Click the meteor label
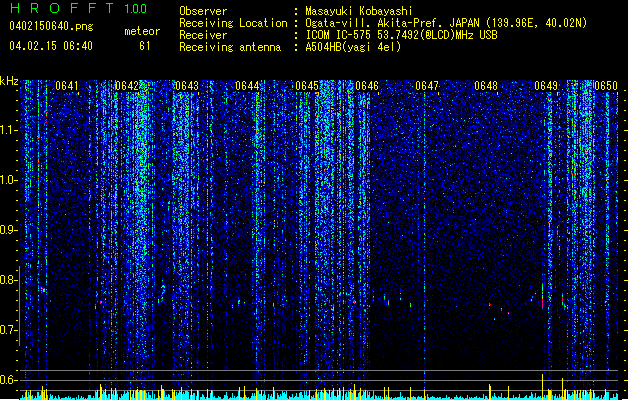This screenshot has height=400, width=629. pos(142,31)
